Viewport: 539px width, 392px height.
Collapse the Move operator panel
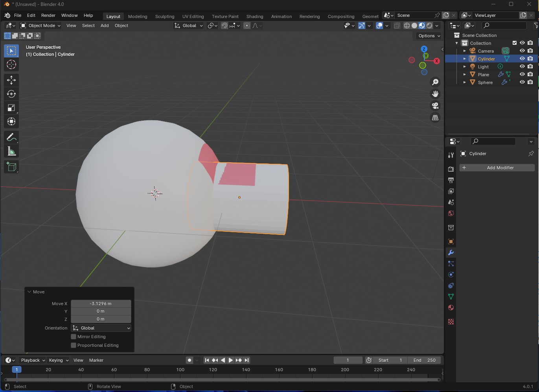[x=29, y=292]
